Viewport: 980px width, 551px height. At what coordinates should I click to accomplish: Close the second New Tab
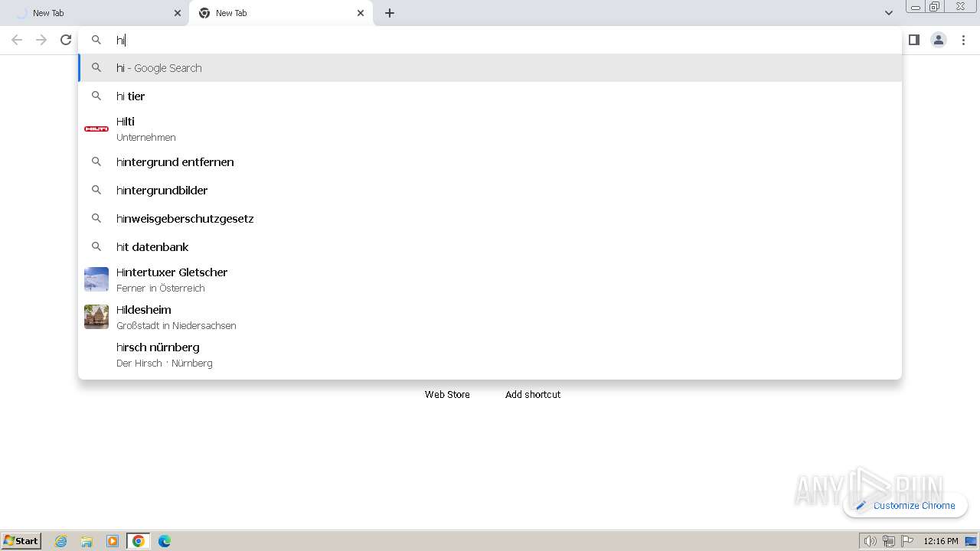[x=361, y=13]
